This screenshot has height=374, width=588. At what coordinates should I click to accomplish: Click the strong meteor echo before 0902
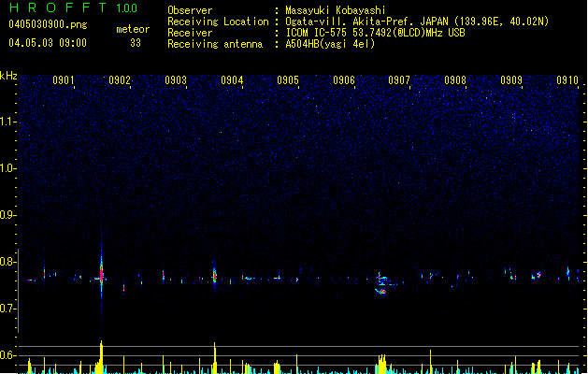pos(101,274)
